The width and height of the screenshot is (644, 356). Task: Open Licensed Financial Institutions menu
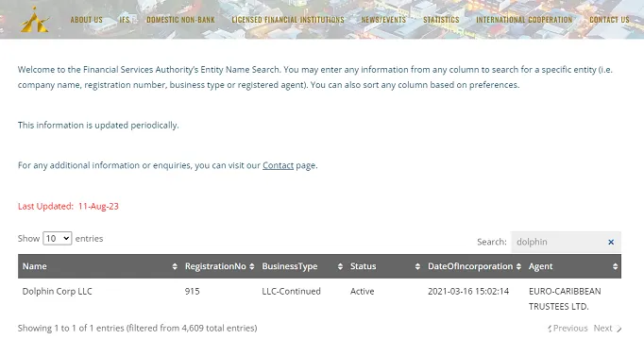pyautogui.click(x=288, y=20)
